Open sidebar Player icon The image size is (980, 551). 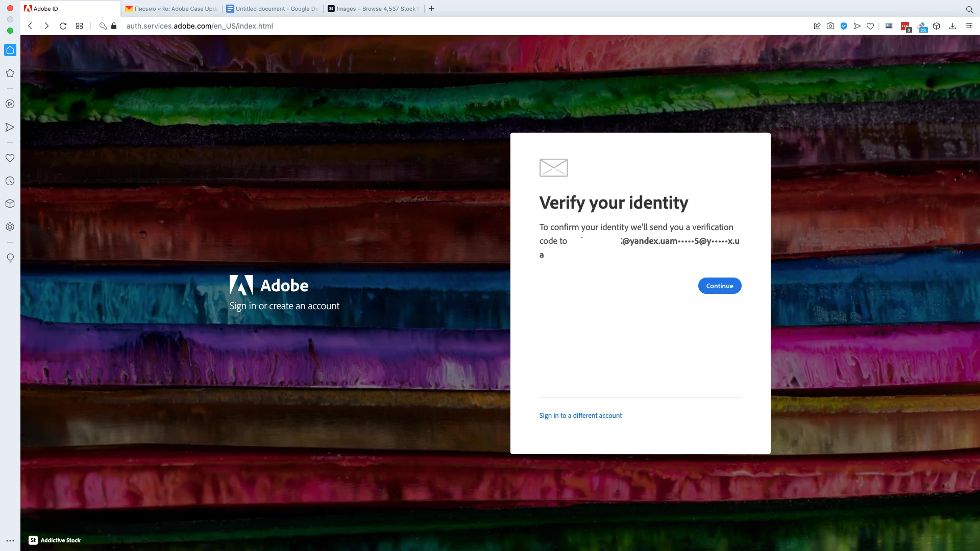(x=10, y=104)
